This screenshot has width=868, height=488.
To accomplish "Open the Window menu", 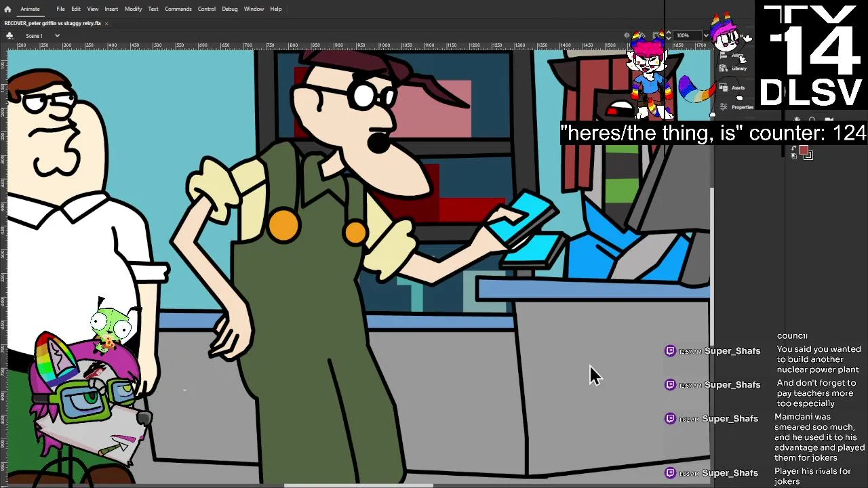I will click(x=254, y=9).
